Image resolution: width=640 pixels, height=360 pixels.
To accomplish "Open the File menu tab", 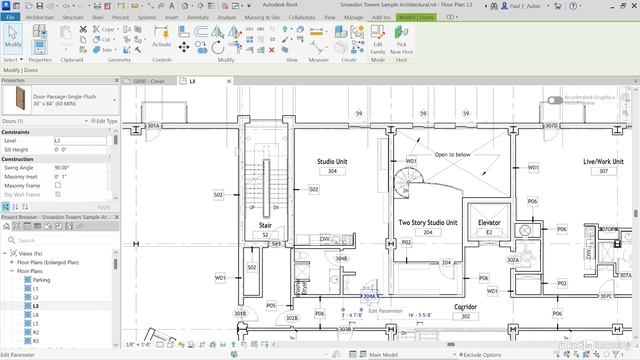I will pyautogui.click(x=10, y=17).
